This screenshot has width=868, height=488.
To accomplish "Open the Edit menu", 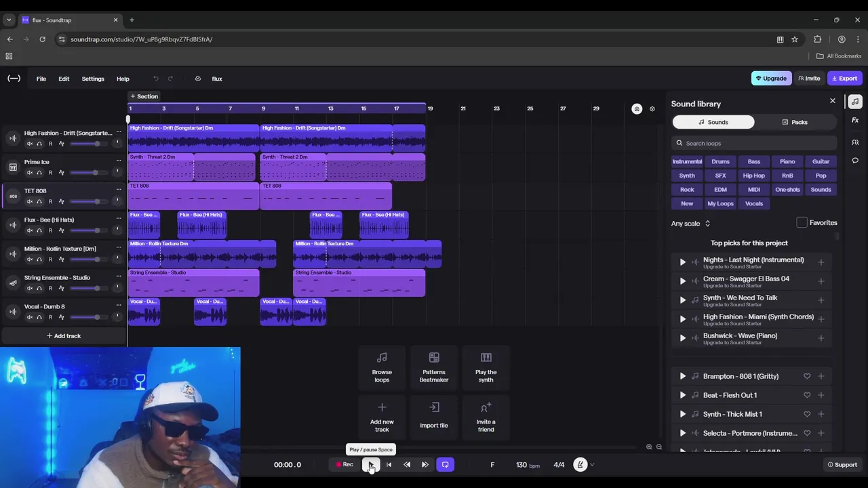I will click(64, 79).
